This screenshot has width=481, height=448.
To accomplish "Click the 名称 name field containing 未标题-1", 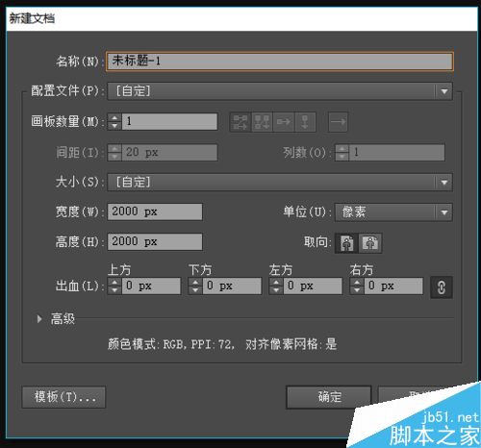I will (x=280, y=62).
